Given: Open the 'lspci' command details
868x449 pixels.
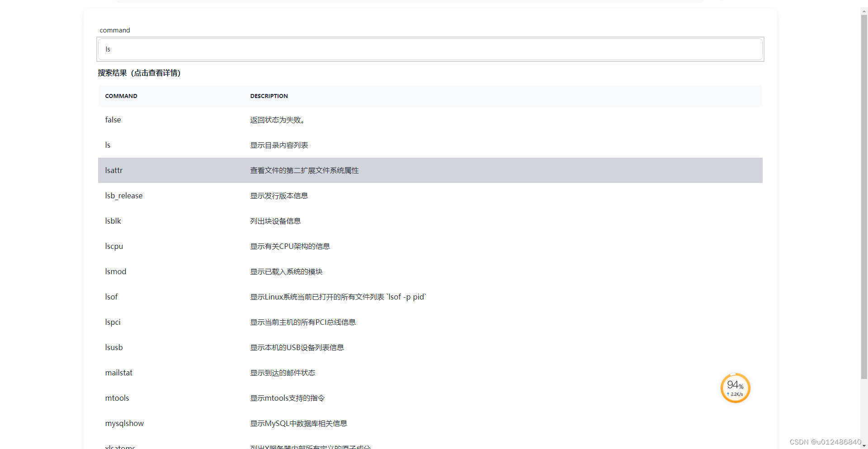Looking at the screenshot, I should (430, 322).
